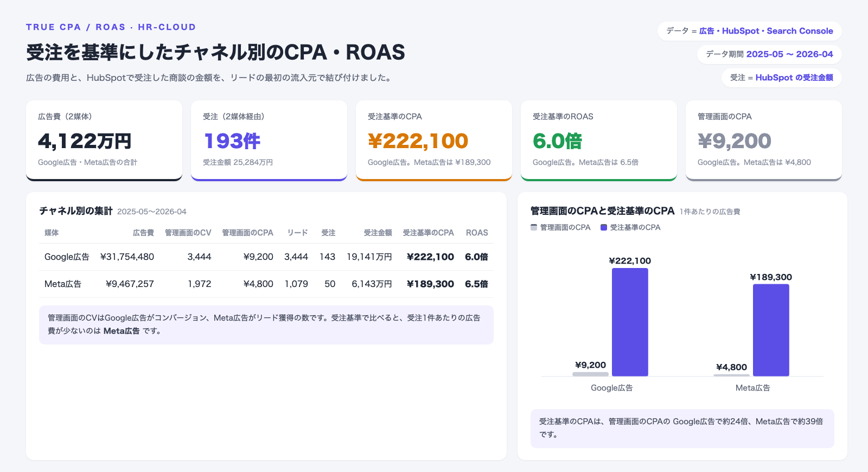Click the tall purple bar for Google広告

coord(630,322)
